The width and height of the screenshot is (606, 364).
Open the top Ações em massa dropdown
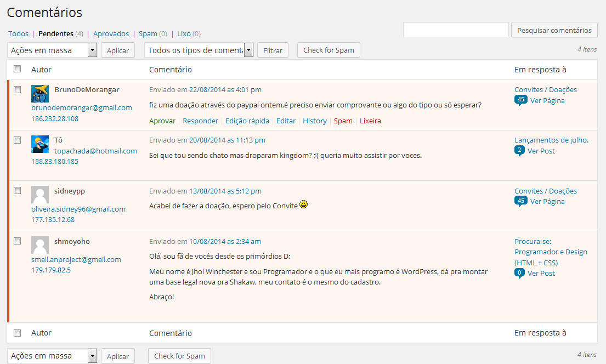click(52, 50)
